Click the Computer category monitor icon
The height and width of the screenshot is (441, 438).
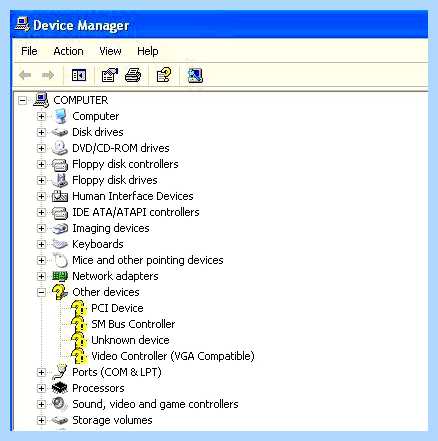coord(60,116)
